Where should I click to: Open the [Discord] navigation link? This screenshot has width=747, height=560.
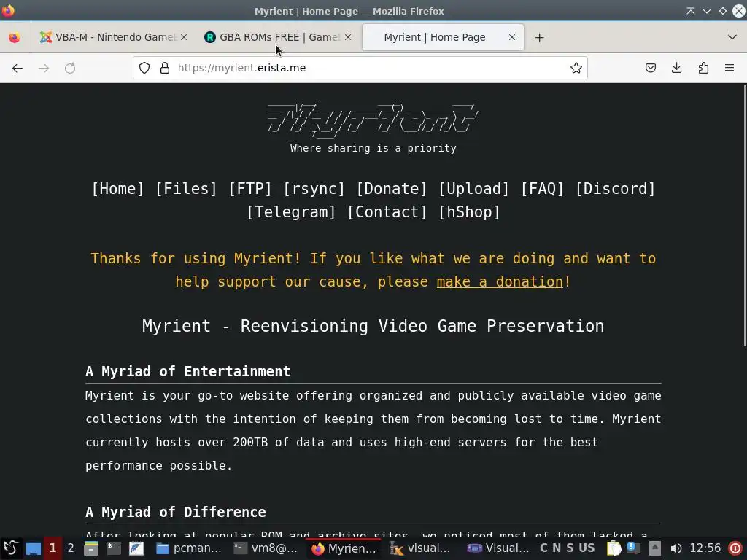pyautogui.click(x=616, y=189)
